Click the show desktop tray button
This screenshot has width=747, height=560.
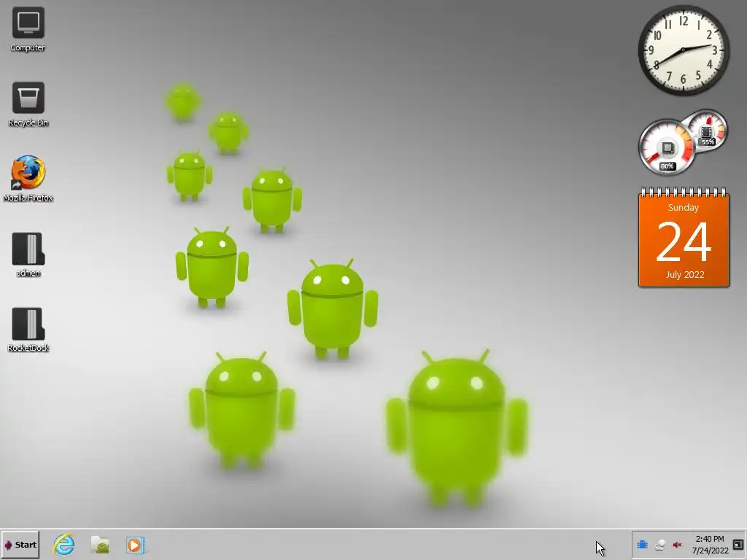(738, 544)
